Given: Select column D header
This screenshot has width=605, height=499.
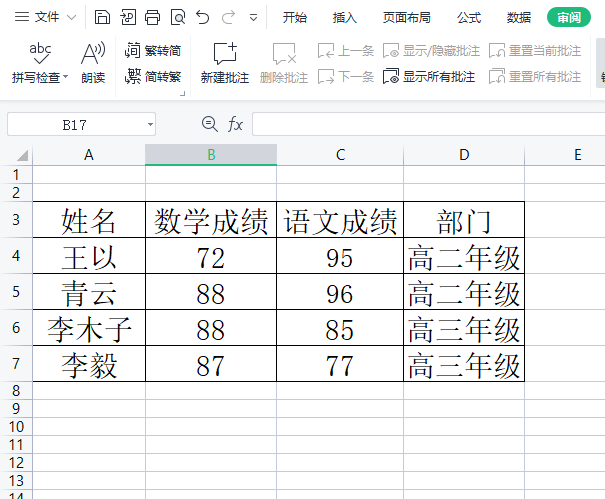Looking at the screenshot, I should (x=464, y=155).
